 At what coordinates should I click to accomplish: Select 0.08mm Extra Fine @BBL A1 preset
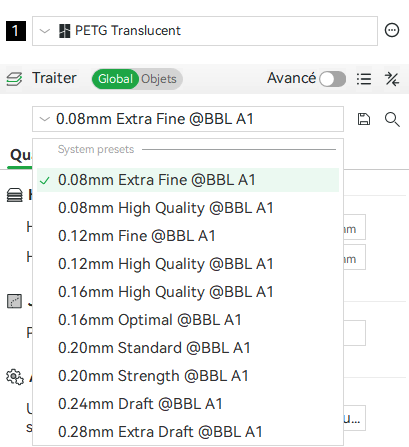[x=188, y=180]
